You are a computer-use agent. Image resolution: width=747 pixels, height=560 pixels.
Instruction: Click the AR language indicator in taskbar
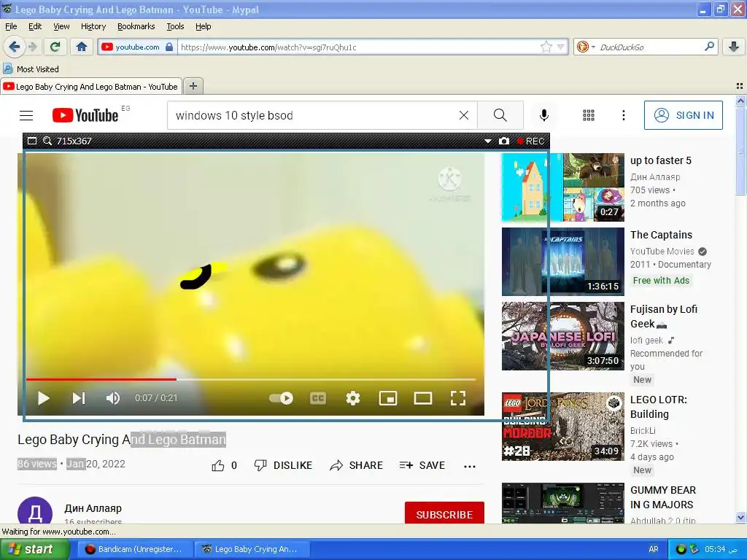653,549
